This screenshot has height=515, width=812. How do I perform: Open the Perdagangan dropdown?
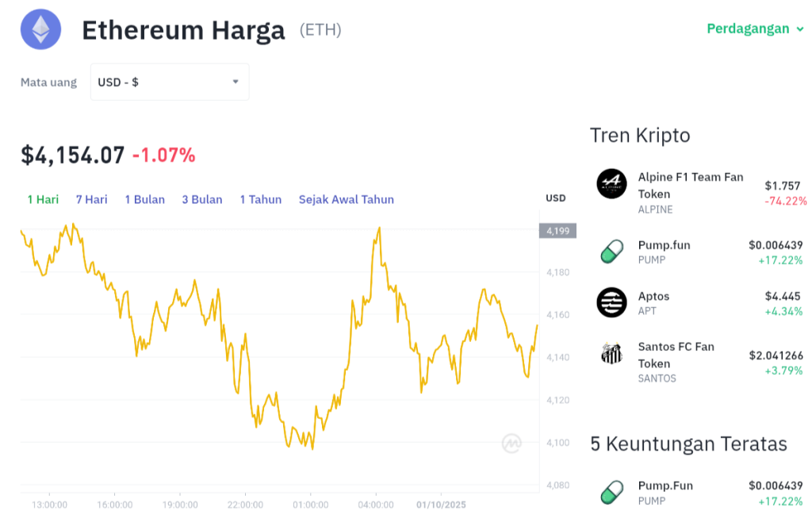click(x=756, y=27)
